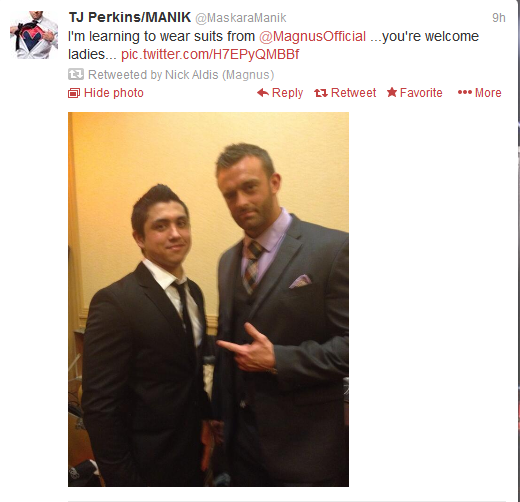This screenshot has width=520, height=502.
Task: Open the pic.twitter.com/H7EPyQMBBf link
Action: [x=210, y=54]
